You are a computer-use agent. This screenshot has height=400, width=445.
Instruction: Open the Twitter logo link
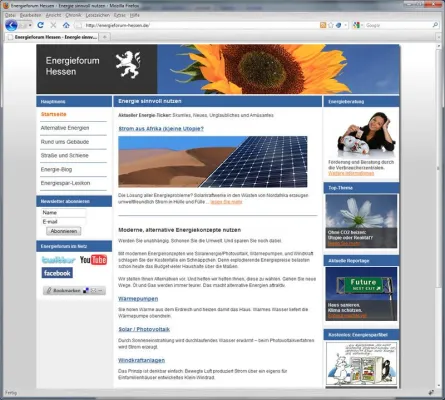pos(59,260)
